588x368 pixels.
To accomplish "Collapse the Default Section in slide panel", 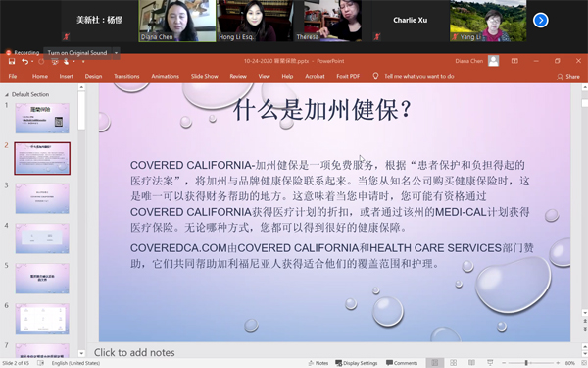I will click(x=7, y=94).
